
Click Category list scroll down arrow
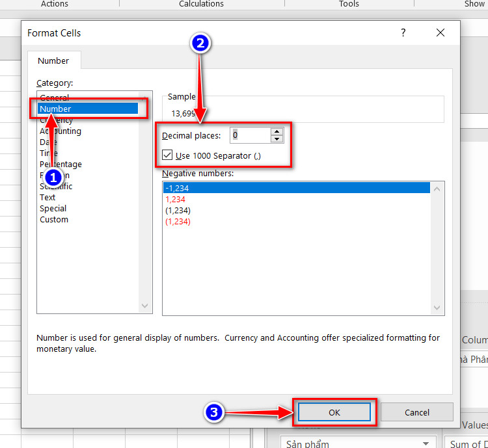(144, 306)
